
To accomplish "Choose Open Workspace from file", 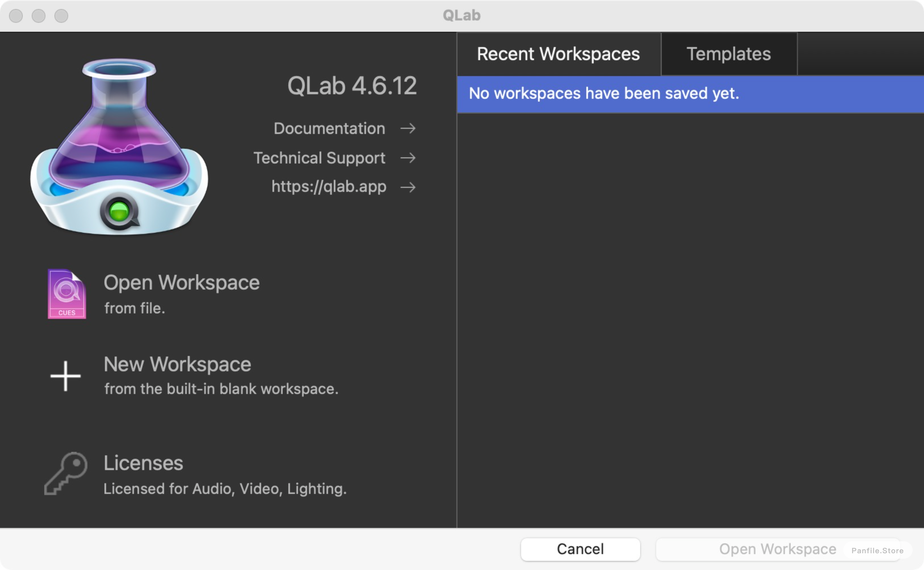I will [x=182, y=283].
